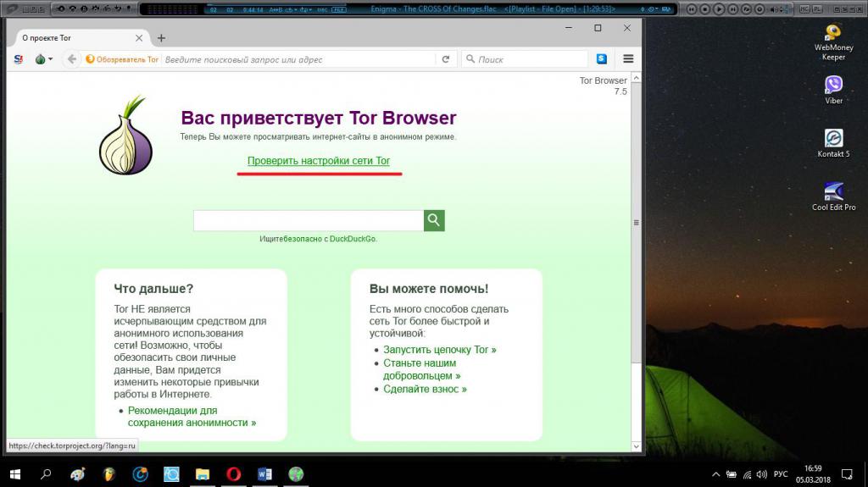Click the media player Play button
Image resolution: width=868 pixels, height=487 pixels.
point(719,8)
